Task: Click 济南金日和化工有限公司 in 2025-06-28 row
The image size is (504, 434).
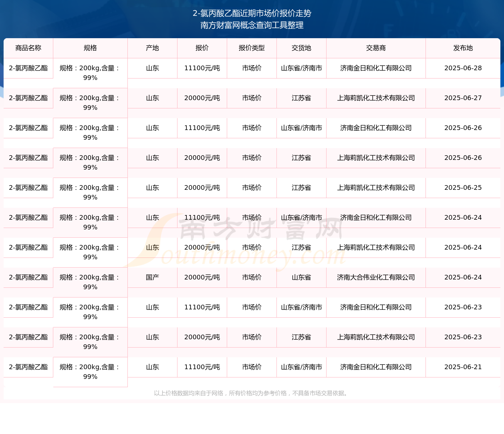Action: pos(376,68)
